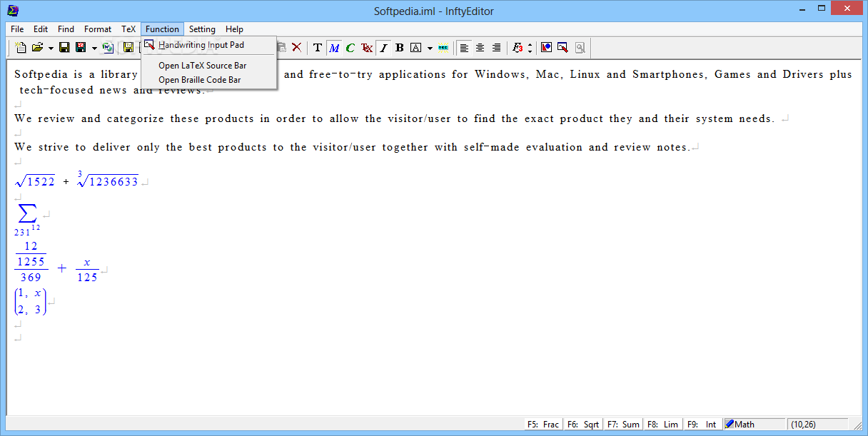Image resolution: width=868 pixels, height=436 pixels.
Task: Click the export document icon with green arrow
Action: (108, 48)
